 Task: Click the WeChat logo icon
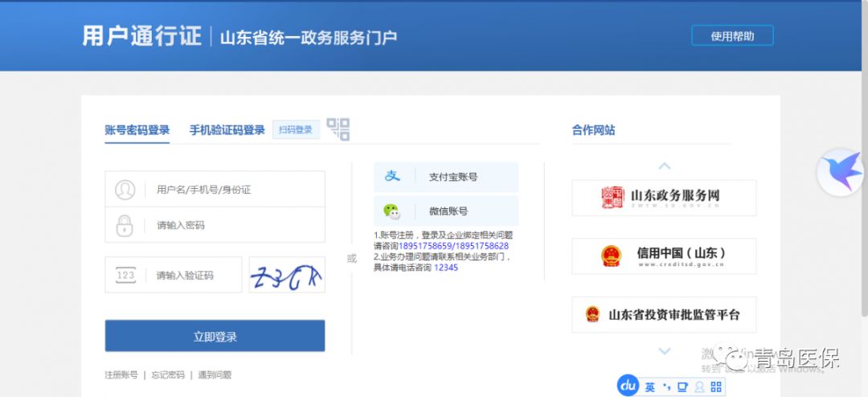[x=391, y=211]
